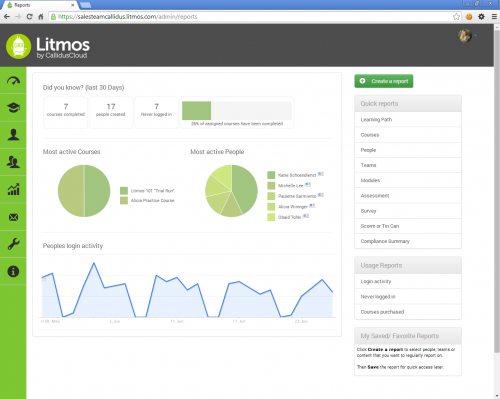Click the orange browser extension icon

[469, 16]
